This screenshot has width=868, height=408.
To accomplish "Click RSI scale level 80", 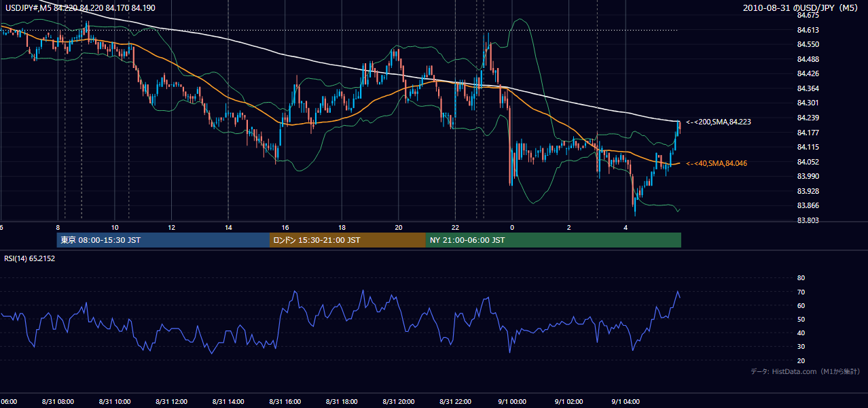I will (x=801, y=278).
